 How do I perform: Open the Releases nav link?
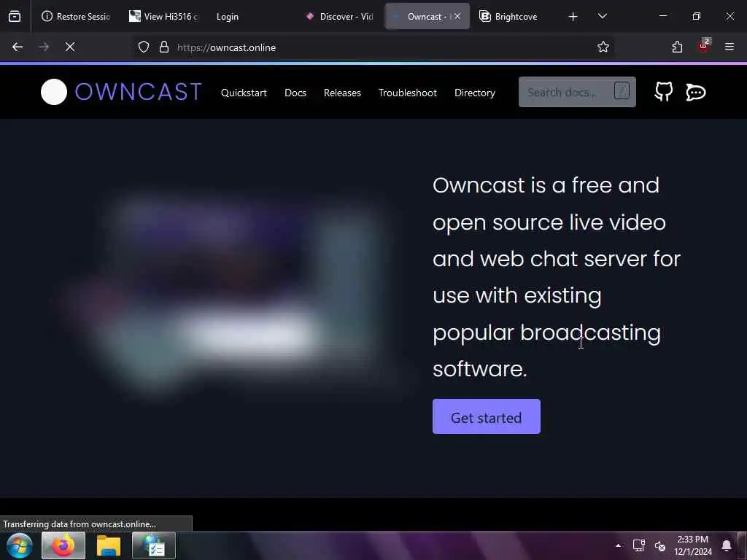coord(342,93)
